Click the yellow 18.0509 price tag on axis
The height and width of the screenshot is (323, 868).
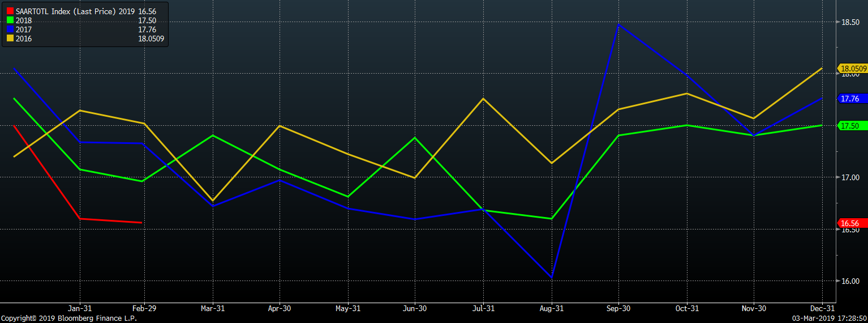853,69
